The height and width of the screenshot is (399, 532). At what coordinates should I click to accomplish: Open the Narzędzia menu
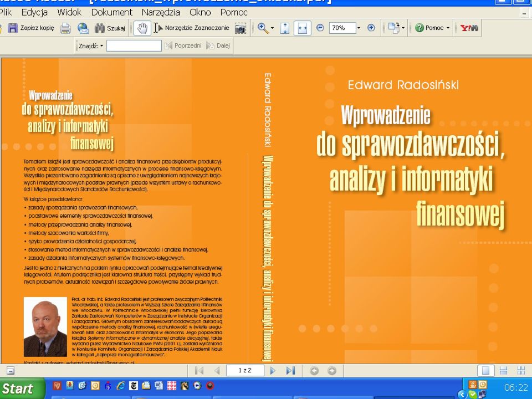pos(161,12)
